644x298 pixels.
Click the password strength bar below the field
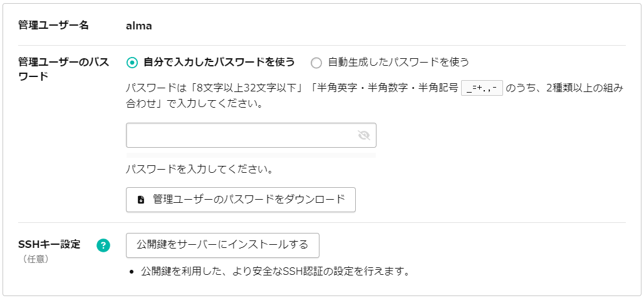[x=251, y=155]
